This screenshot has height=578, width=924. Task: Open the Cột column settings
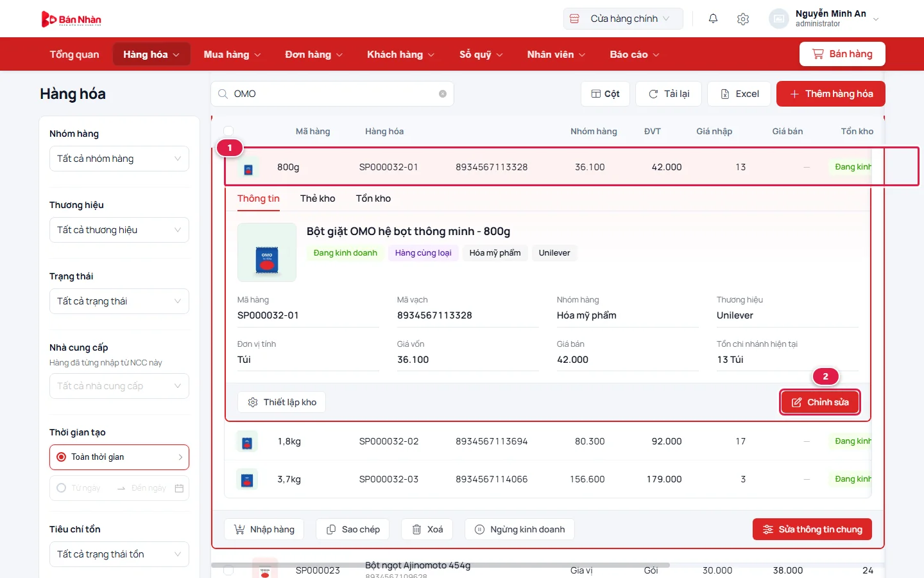[x=605, y=94]
